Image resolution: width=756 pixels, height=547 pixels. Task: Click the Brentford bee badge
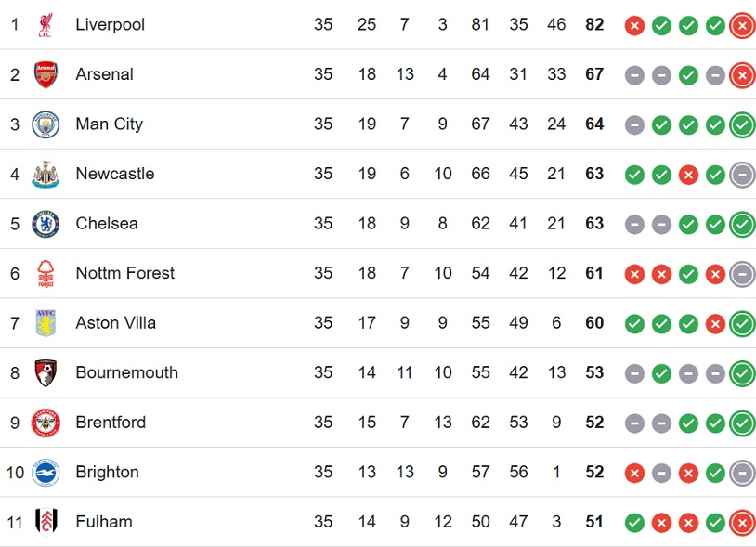coord(46,423)
